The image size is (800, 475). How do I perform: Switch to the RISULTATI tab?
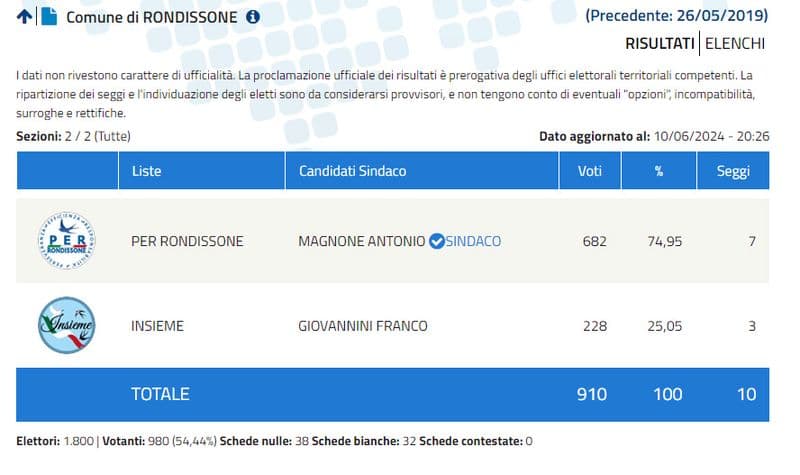[x=659, y=43]
